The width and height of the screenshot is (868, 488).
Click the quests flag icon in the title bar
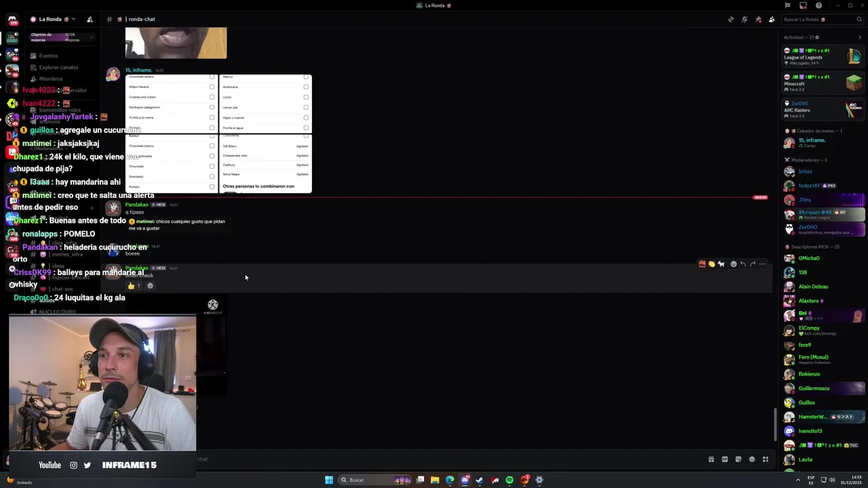coord(788,5)
